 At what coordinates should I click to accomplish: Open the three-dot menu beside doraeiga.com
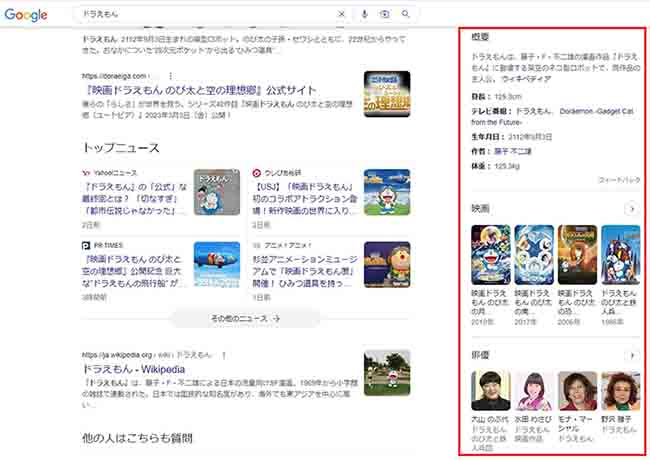tap(170, 76)
